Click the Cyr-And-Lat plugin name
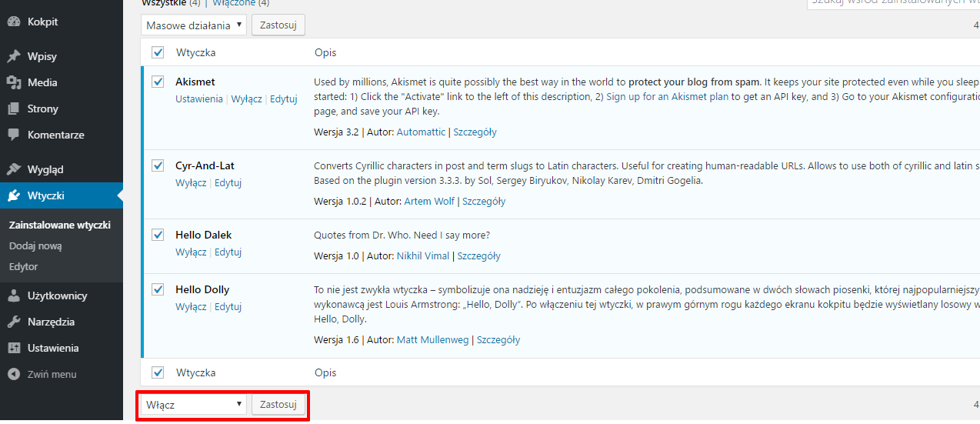Image resolution: width=980 pixels, height=424 pixels. click(x=205, y=165)
